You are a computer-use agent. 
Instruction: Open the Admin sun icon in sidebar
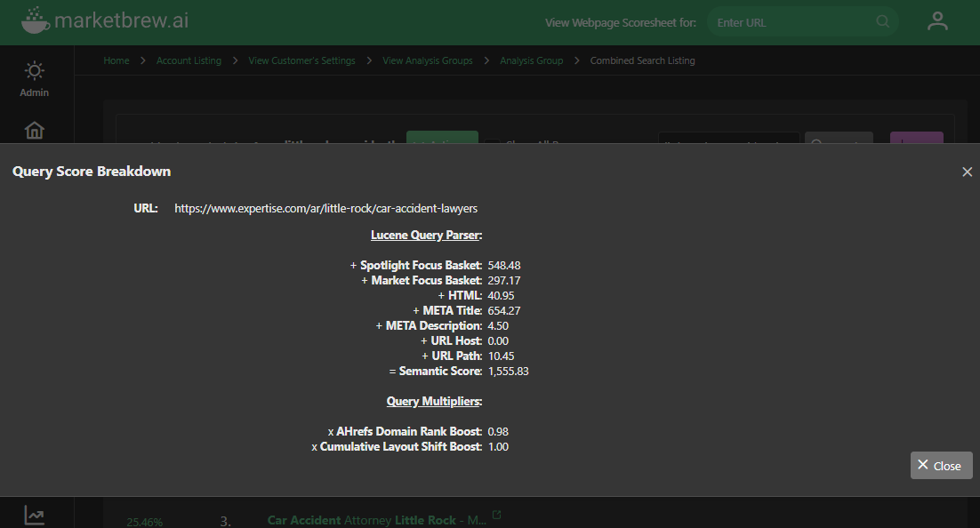tap(34, 71)
